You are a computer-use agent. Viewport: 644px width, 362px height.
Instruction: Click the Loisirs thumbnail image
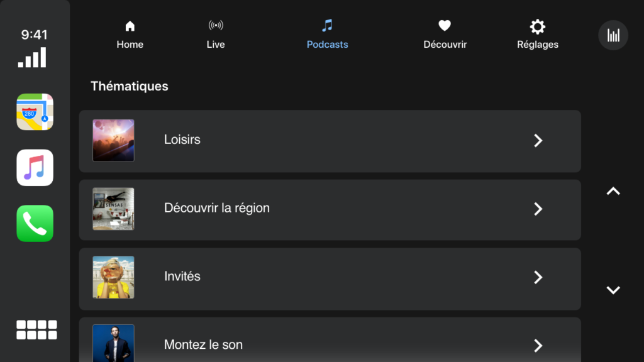tap(113, 141)
